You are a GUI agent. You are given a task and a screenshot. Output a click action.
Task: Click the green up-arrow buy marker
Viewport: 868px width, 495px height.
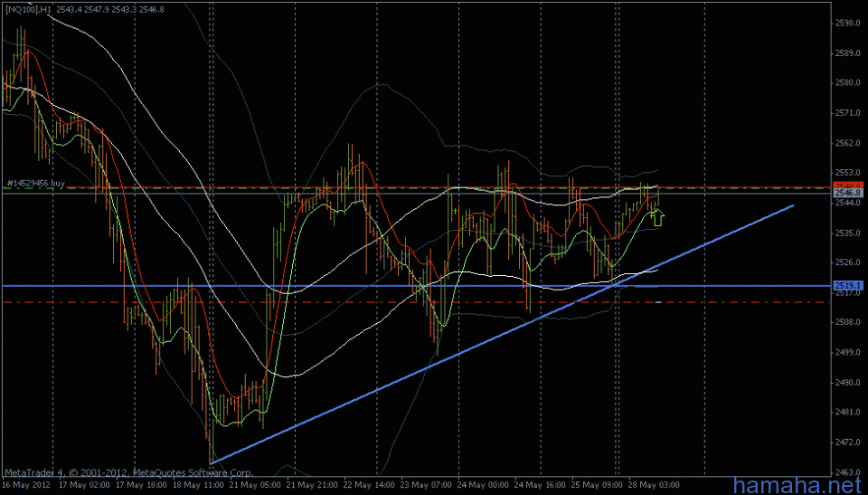[x=657, y=217]
